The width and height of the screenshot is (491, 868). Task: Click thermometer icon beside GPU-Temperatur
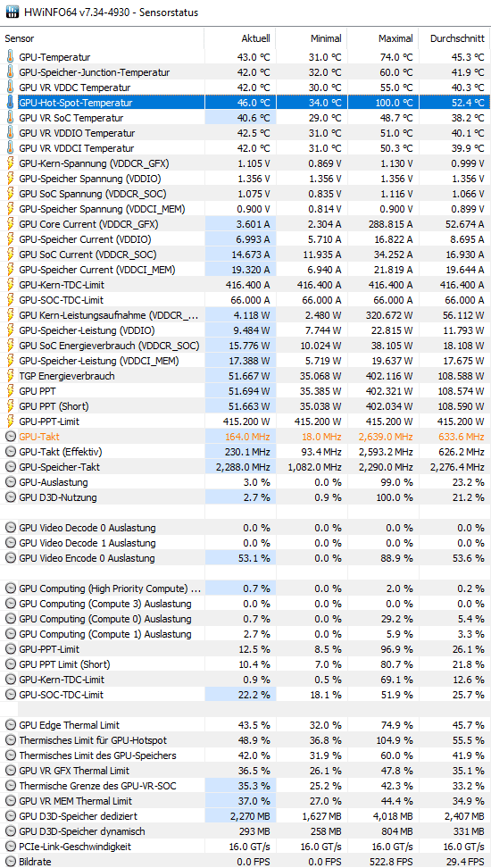click(x=10, y=57)
